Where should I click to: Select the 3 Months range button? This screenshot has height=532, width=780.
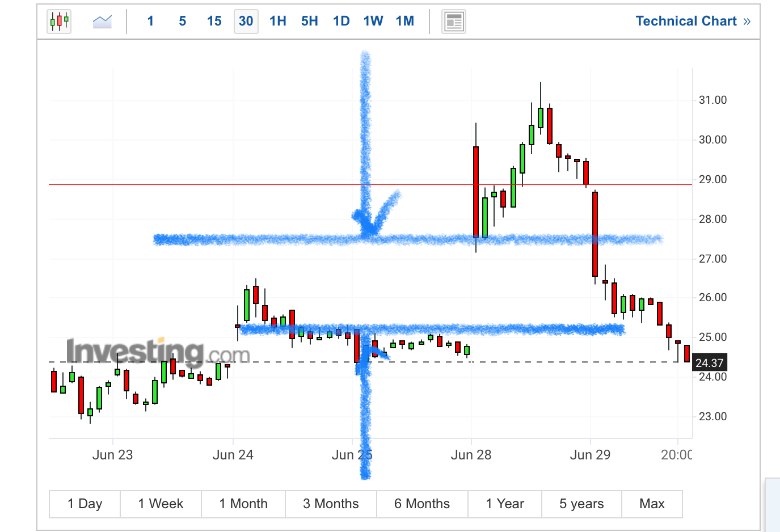click(331, 504)
